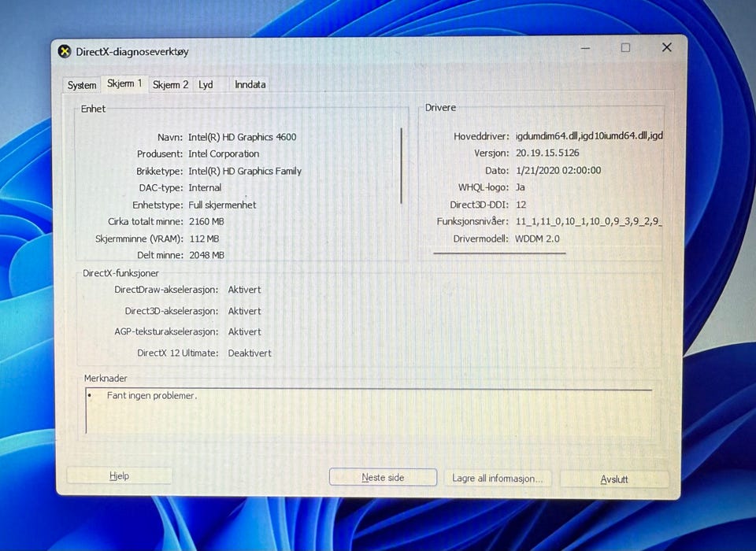Click Hoveddriver value igdumdim64.dll
Viewport: 756px width, 551px height.
tap(589, 136)
